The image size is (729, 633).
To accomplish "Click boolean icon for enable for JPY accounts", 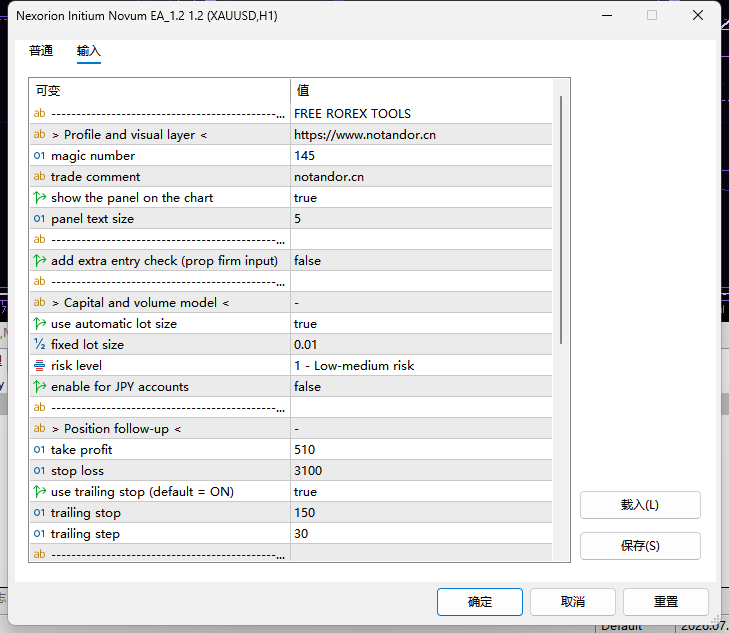I will [40, 387].
